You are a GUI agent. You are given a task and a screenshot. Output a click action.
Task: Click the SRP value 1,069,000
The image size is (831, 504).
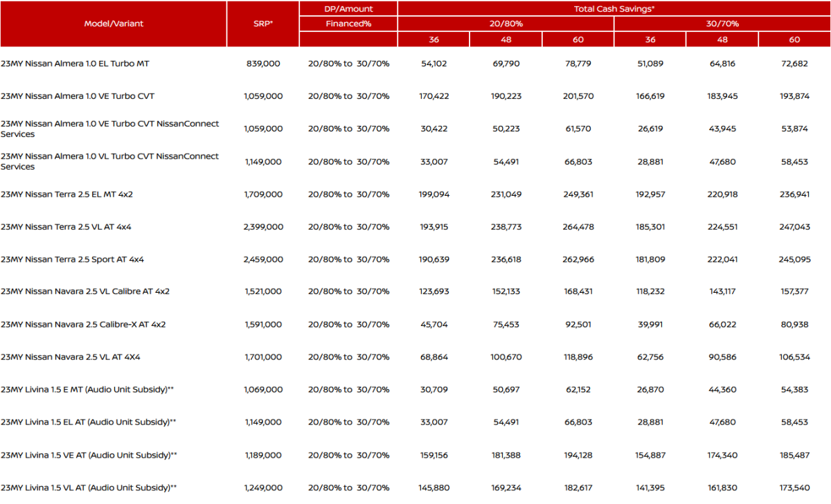click(263, 390)
